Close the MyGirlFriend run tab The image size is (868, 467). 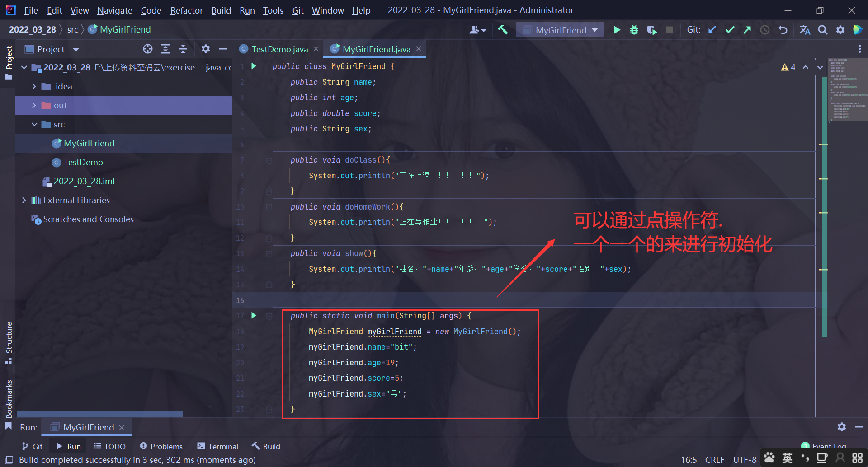122,427
